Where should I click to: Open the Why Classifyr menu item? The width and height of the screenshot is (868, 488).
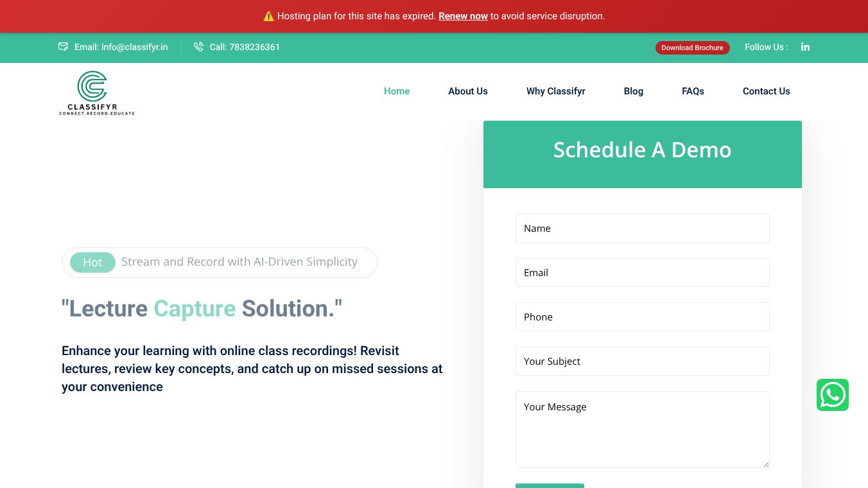(556, 91)
